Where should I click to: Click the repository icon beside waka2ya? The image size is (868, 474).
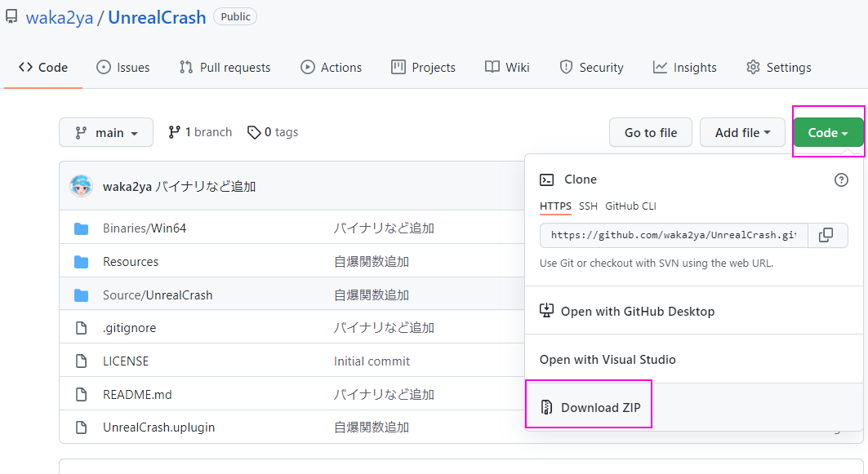pyautogui.click(x=11, y=17)
